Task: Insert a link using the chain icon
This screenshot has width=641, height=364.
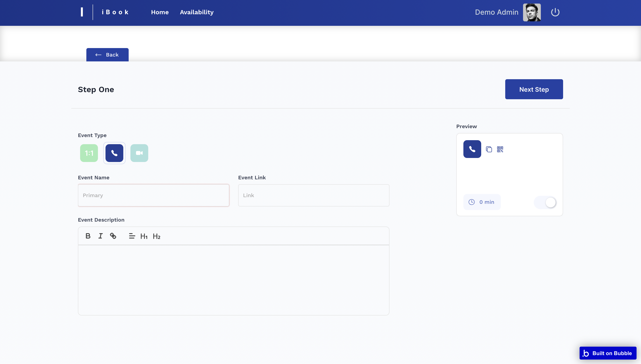Action: (113, 236)
